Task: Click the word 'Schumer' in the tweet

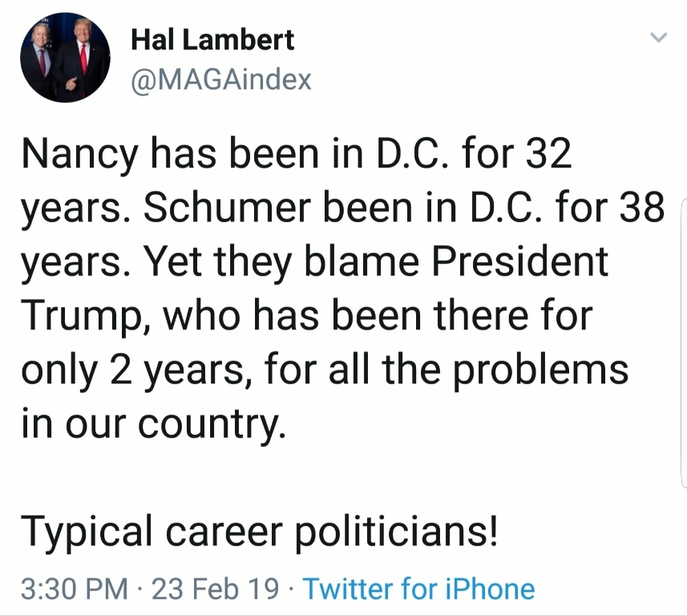Action: coord(227,208)
